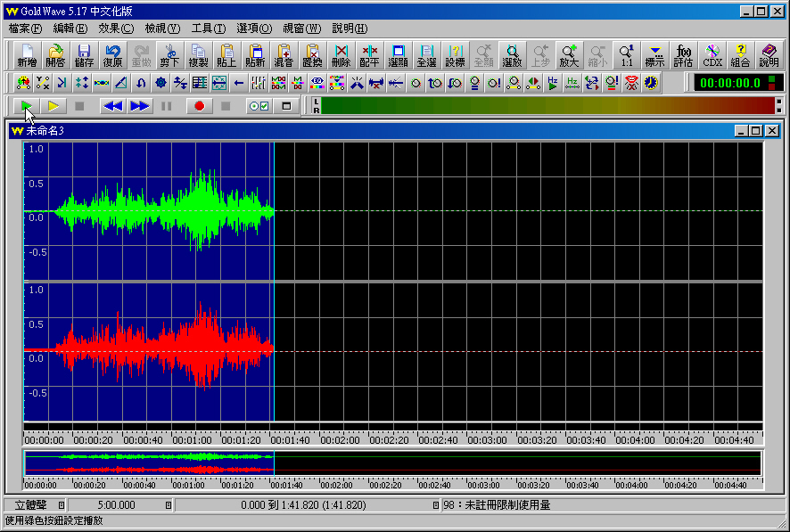Click the overview waveform strip below the timeline
This screenshot has height=532, width=790.
392,463
